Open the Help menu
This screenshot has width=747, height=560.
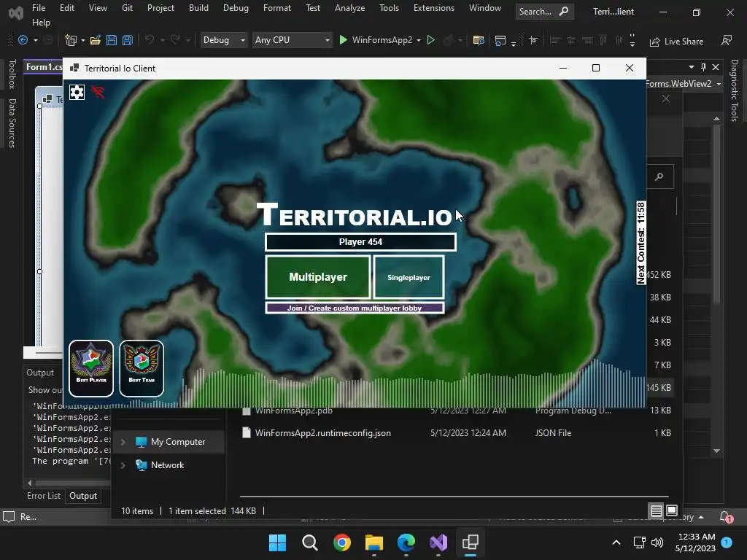click(x=41, y=23)
